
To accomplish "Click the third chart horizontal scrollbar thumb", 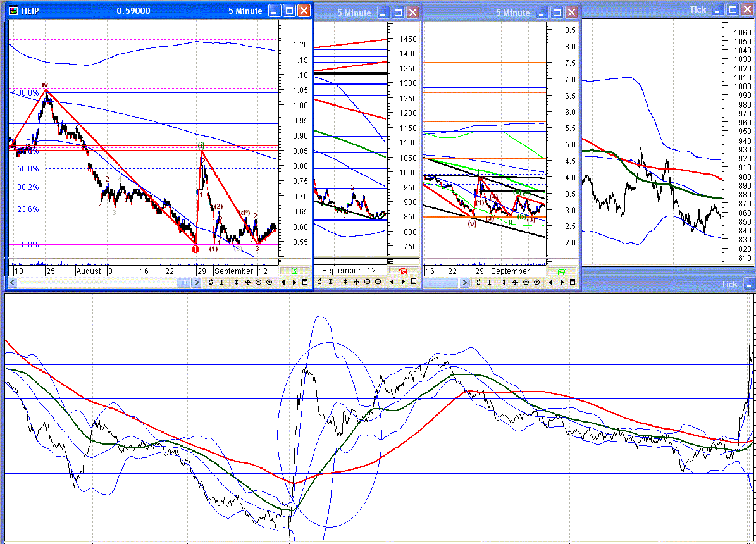I will [442, 283].
